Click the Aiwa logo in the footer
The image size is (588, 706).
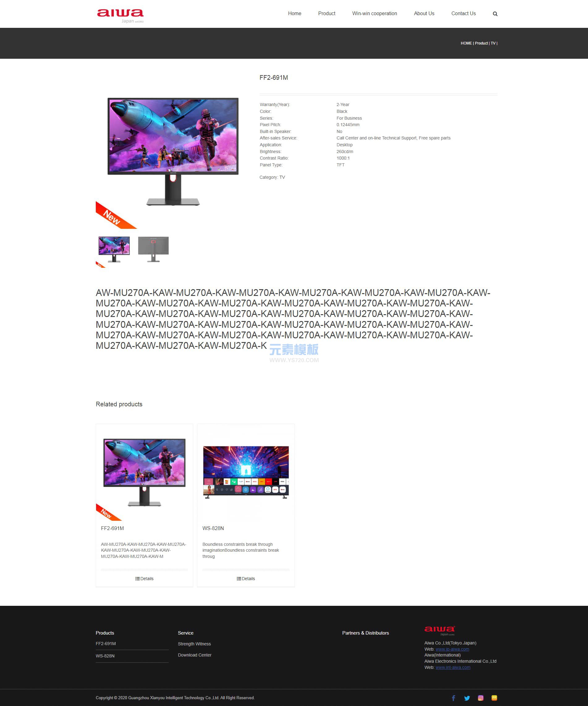[439, 631]
